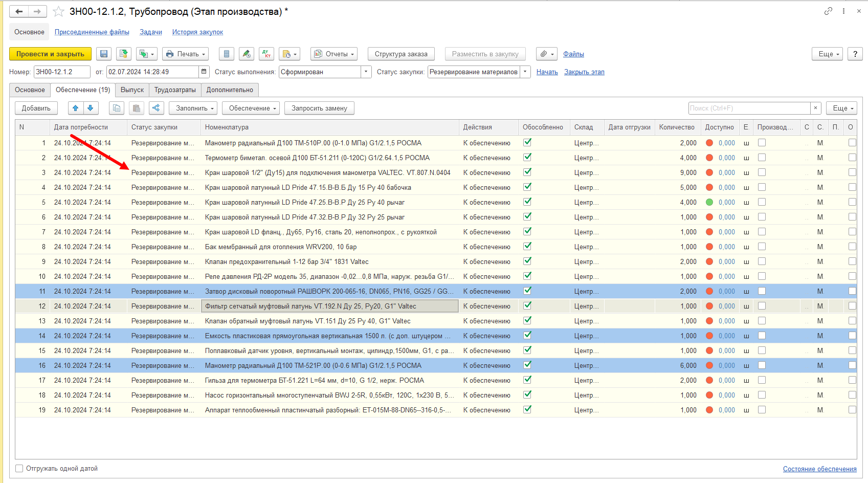
Task: Click the back navigation arrow
Action: tap(19, 11)
